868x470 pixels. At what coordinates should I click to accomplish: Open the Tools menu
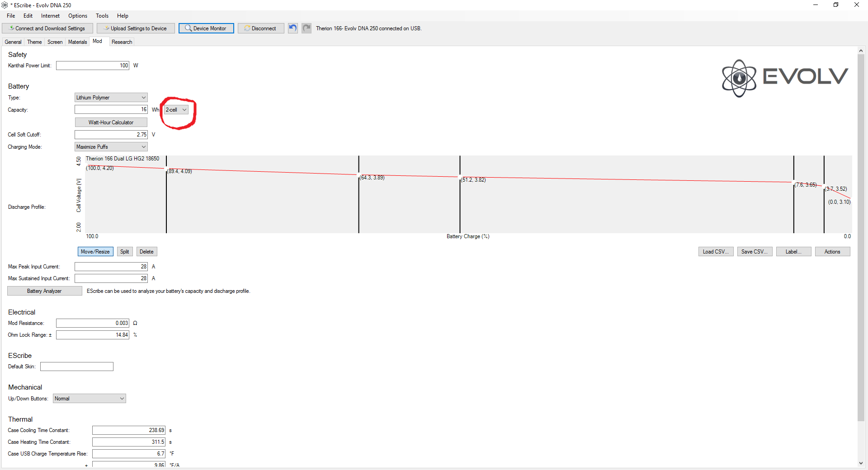[x=102, y=16]
